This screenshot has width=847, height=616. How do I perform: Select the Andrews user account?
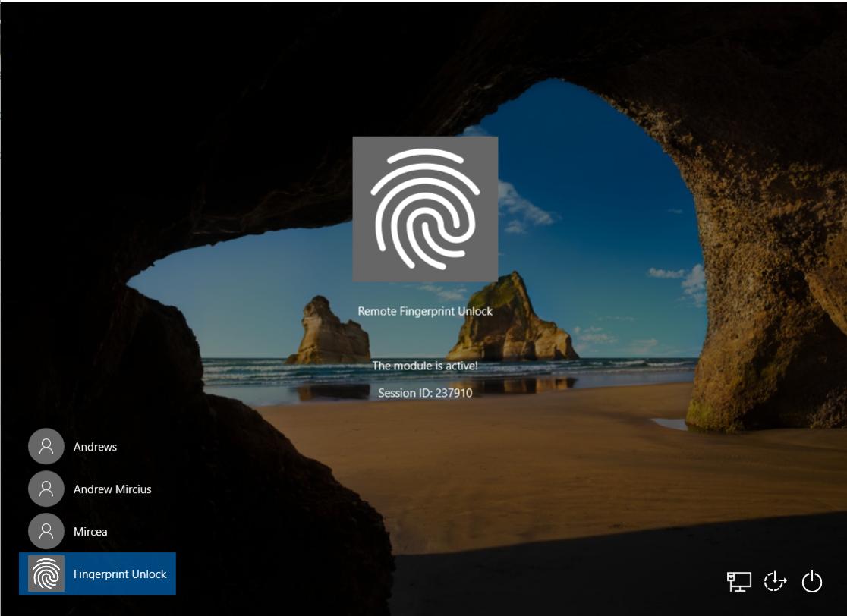[97, 447]
